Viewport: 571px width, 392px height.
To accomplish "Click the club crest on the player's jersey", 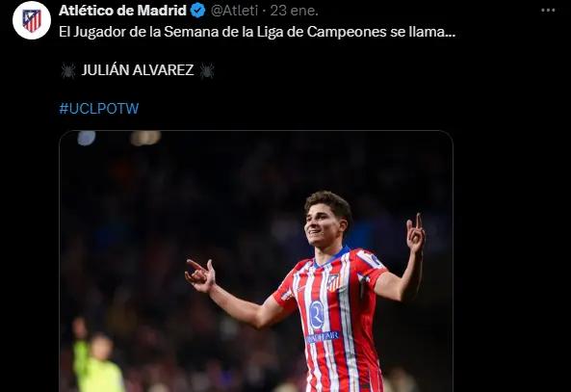I will point(333,282).
